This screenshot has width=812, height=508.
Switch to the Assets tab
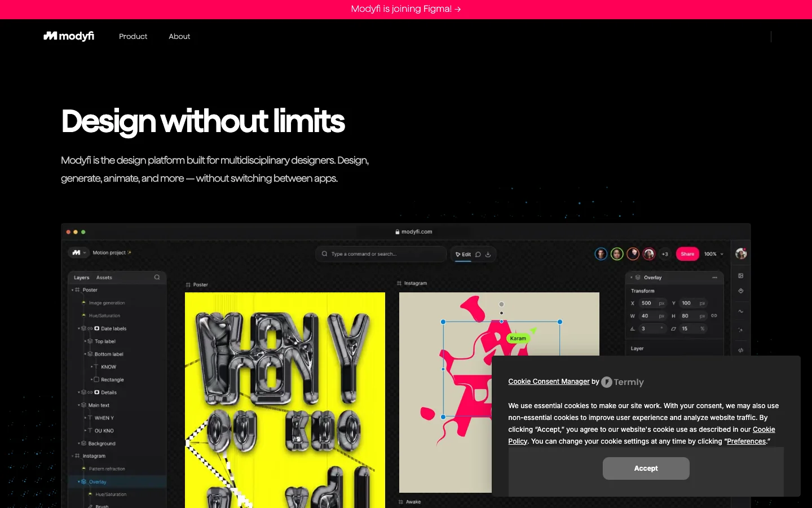104,278
